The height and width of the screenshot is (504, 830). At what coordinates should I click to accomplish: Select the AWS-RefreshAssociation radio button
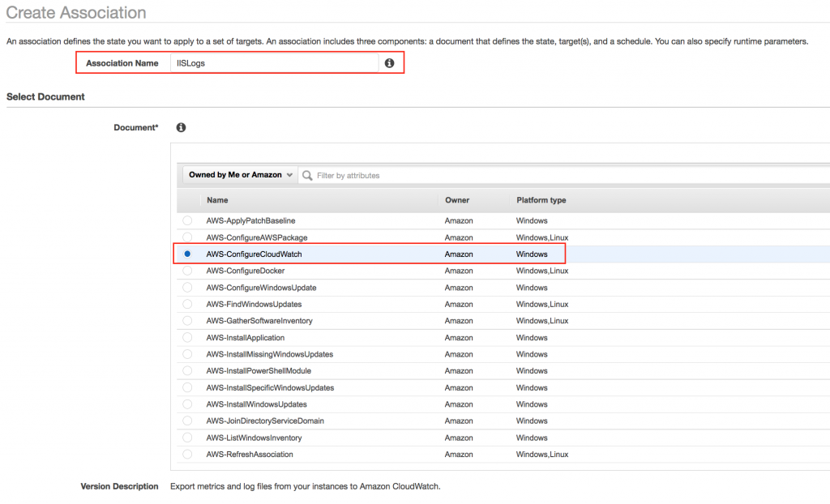click(x=187, y=455)
